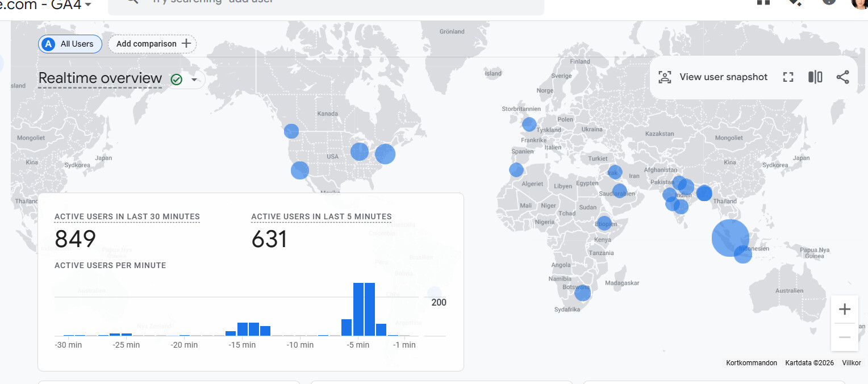This screenshot has height=384, width=868.
Task: Click the Kartdata ©2026 map attribution text
Action: (809, 362)
